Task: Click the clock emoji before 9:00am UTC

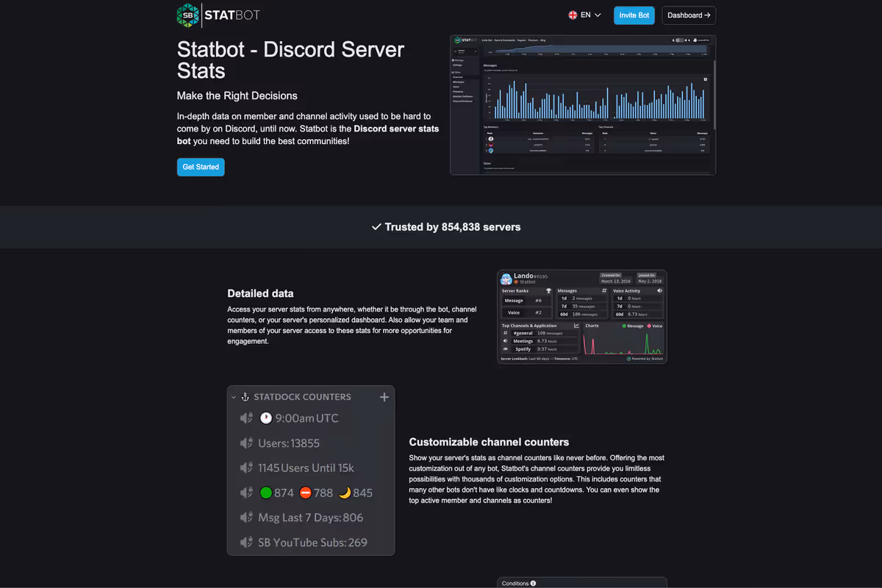Action: (266, 418)
